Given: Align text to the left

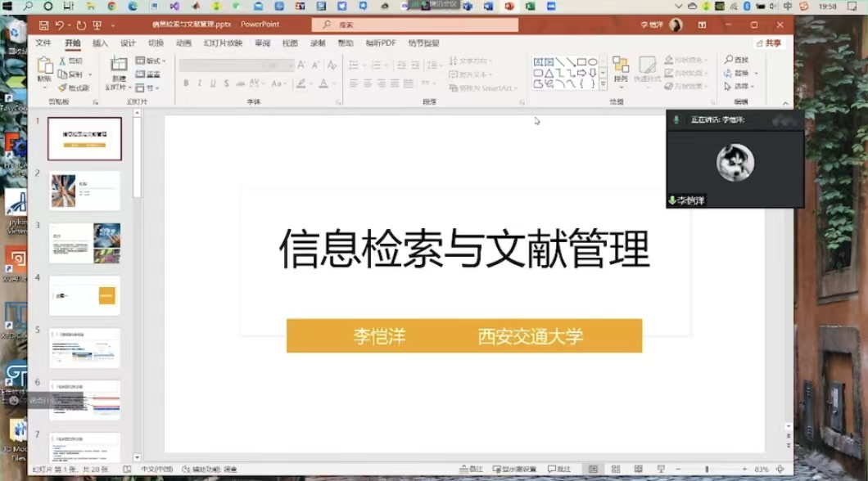Looking at the screenshot, I should [x=354, y=83].
